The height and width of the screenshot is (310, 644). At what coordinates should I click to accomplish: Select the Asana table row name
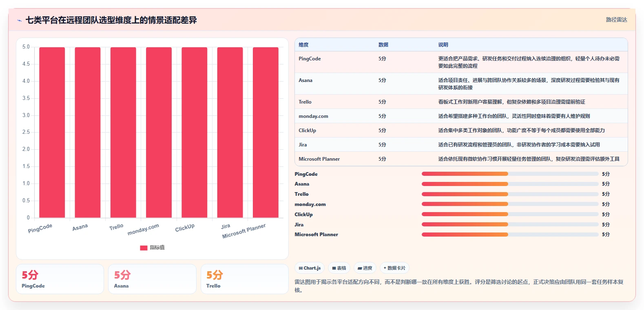coord(305,80)
